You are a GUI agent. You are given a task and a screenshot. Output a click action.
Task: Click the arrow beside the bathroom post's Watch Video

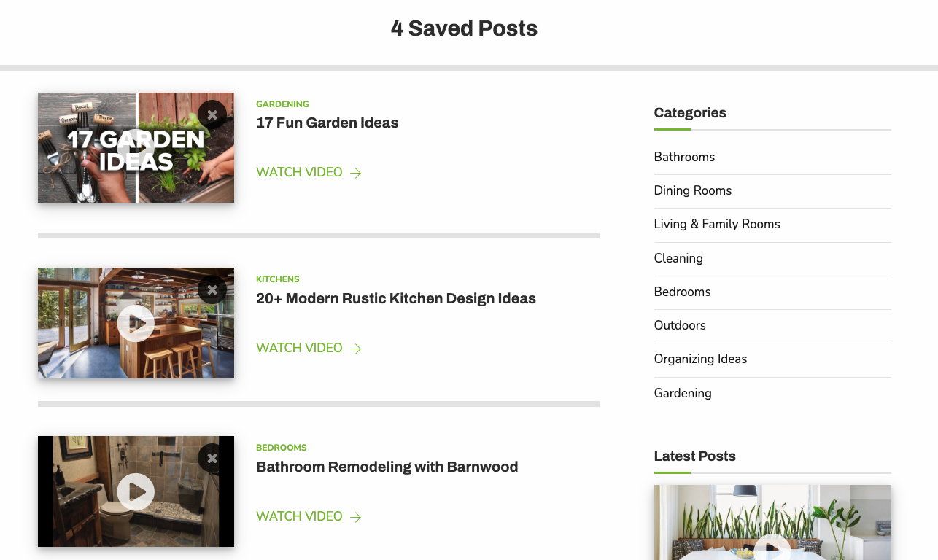click(356, 517)
